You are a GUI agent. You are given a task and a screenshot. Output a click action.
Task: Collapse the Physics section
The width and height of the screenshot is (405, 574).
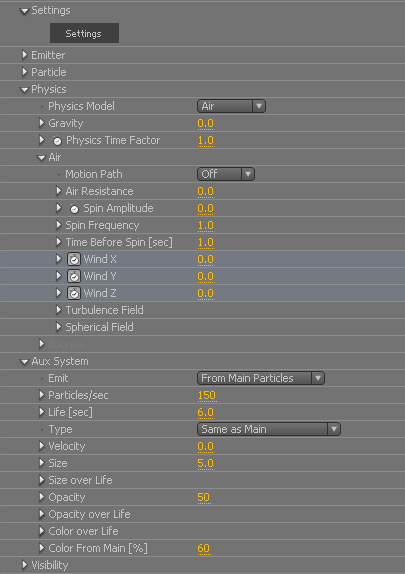(x=25, y=89)
